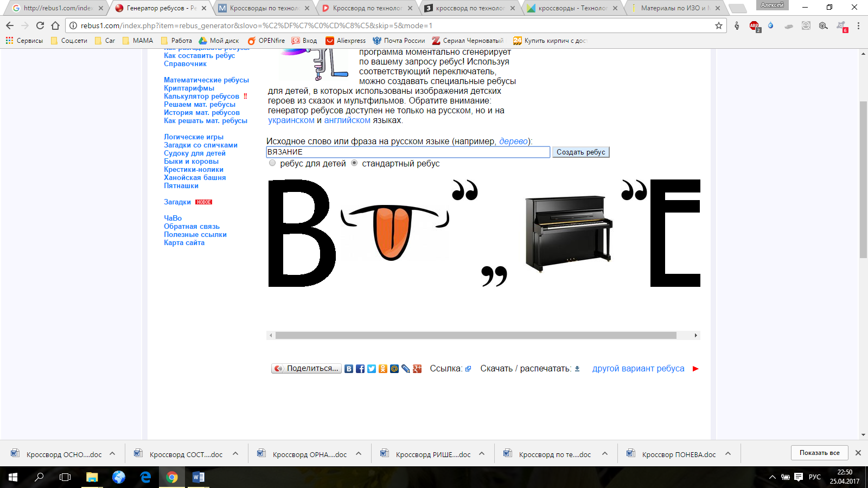The image size is (868, 488).
Task: Switch to the Генератор ребусов tab
Action: (x=160, y=8)
